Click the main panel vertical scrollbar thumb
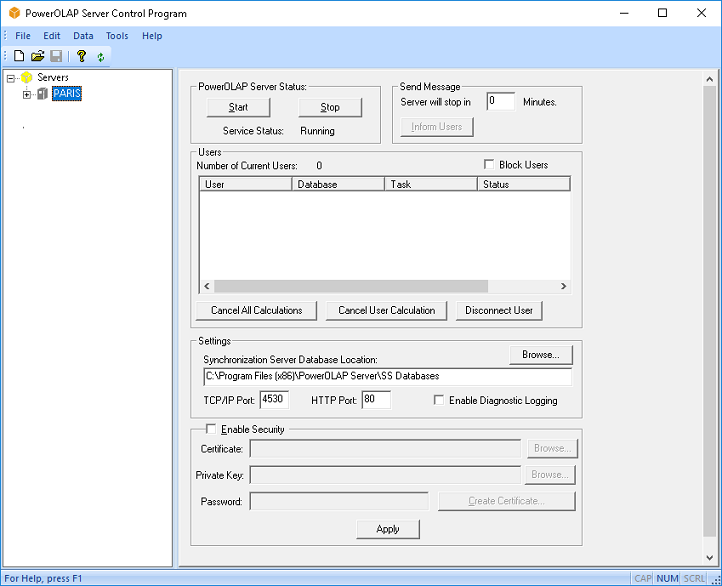The width and height of the screenshot is (722, 586). pos(710,311)
